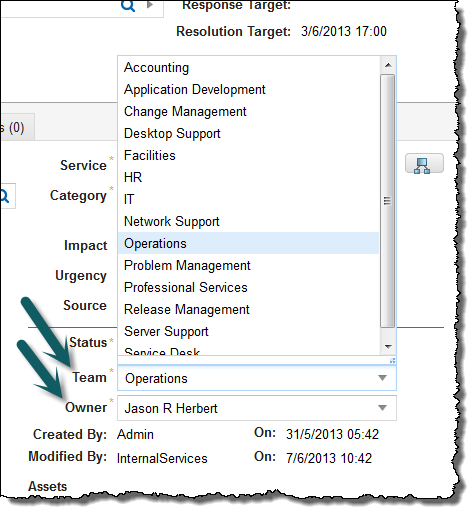Click the search icon left of Category
This screenshot has width=476, height=514.
pyautogui.click(x=4, y=196)
